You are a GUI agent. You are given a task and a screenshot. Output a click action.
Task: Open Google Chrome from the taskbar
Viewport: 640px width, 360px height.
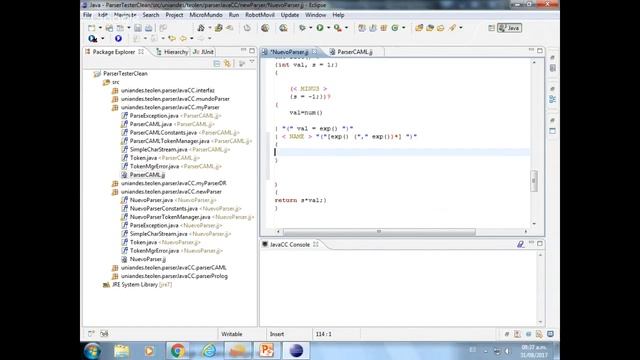click(x=178, y=351)
